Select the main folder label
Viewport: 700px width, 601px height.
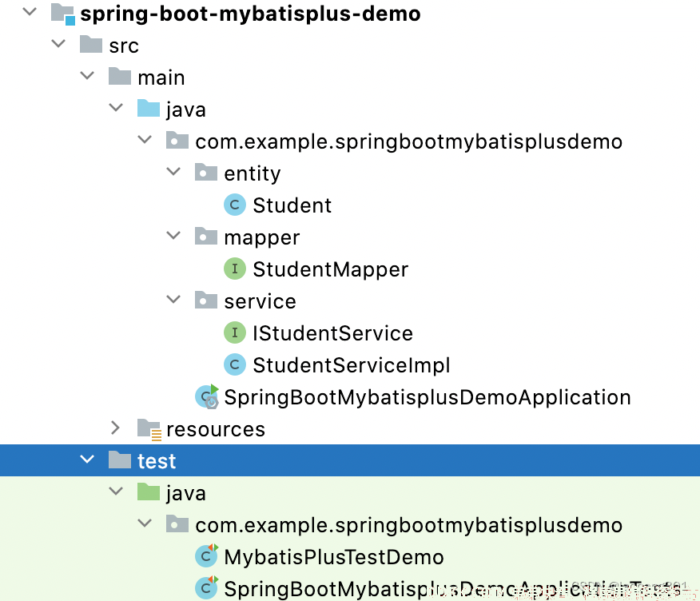(161, 78)
